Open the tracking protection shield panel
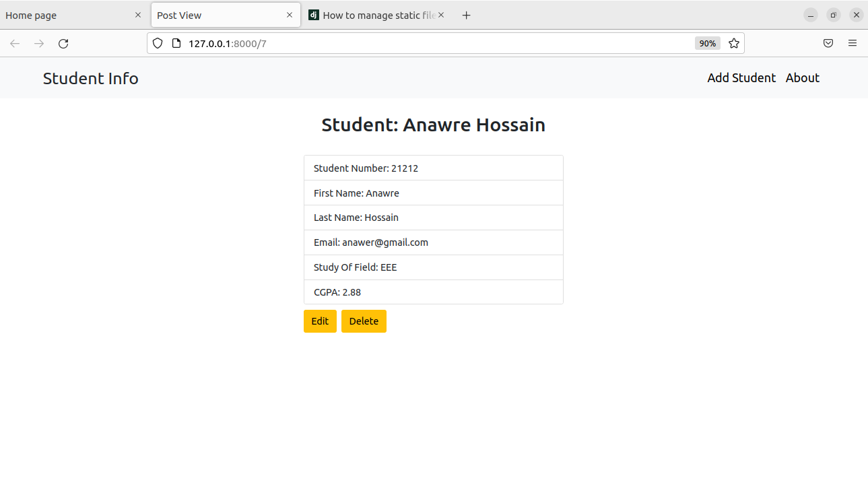Image resolution: width=868 pixels, height=497 pixels. coord(157,43)
